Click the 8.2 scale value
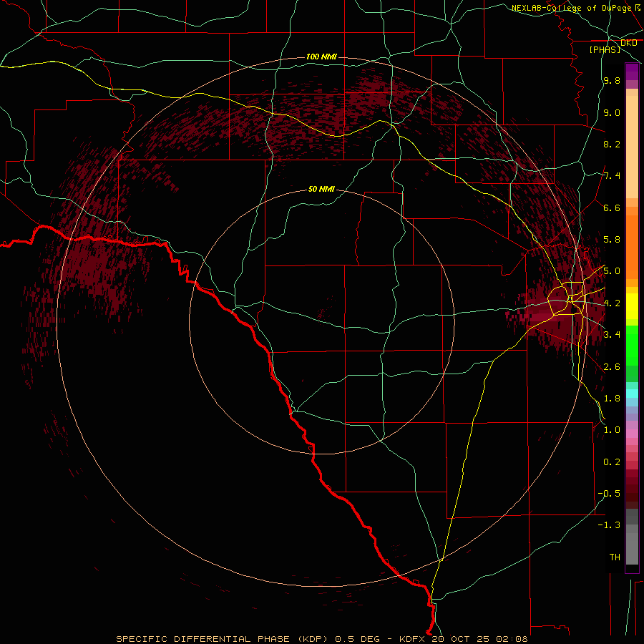The height and width of the screenshot is (644, 644). coord(612,144)
